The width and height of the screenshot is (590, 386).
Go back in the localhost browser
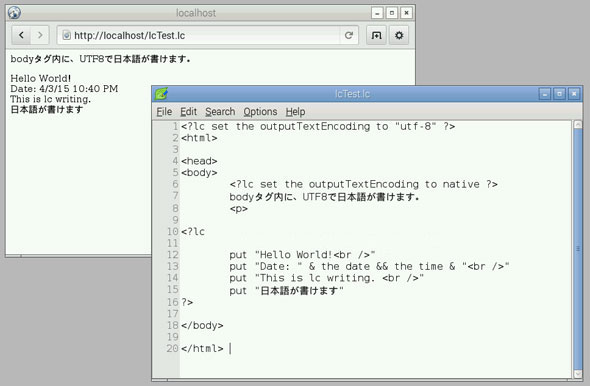pos(21,35)
